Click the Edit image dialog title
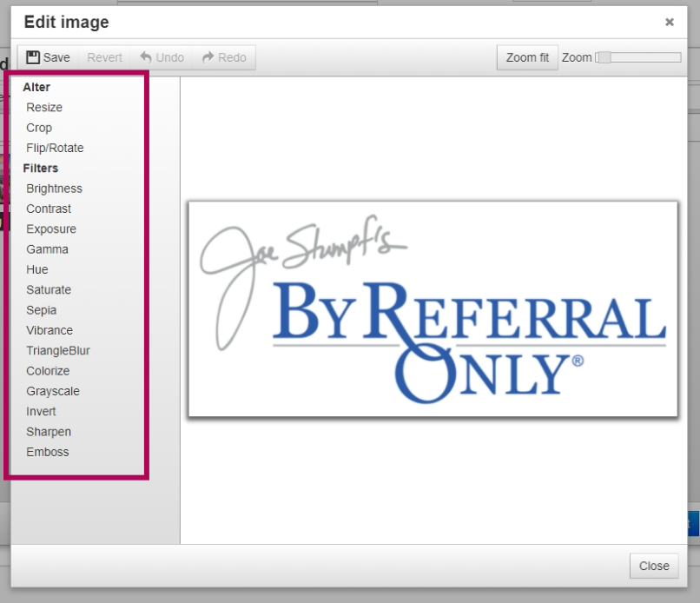 67,22
